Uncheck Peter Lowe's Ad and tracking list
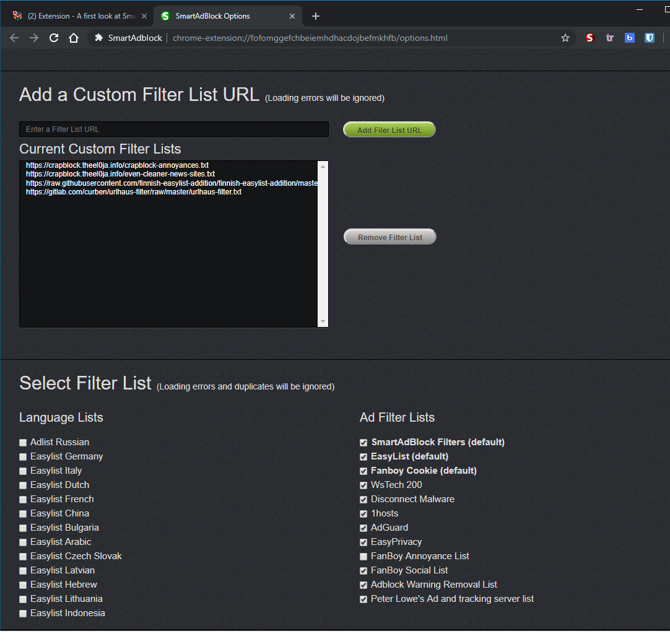 coord(363,599)
